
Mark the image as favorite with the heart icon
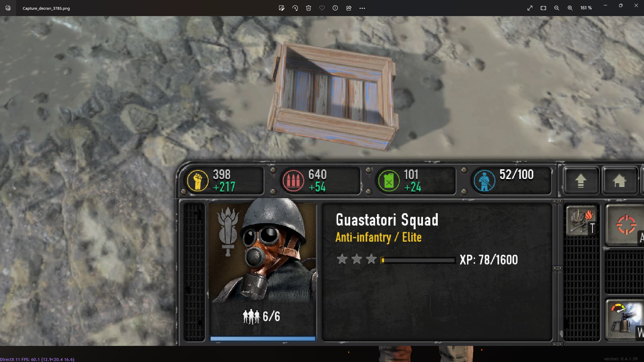tap(322, 8)
